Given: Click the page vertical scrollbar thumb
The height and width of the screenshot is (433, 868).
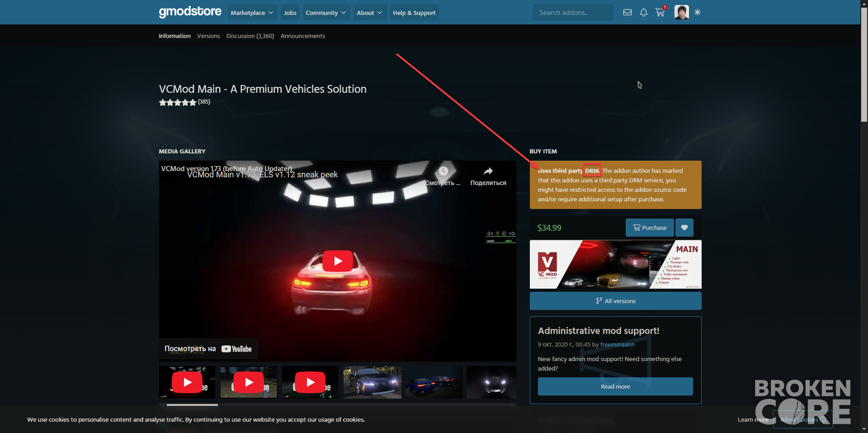Looking at the screenshot, I should pos(864,65).
